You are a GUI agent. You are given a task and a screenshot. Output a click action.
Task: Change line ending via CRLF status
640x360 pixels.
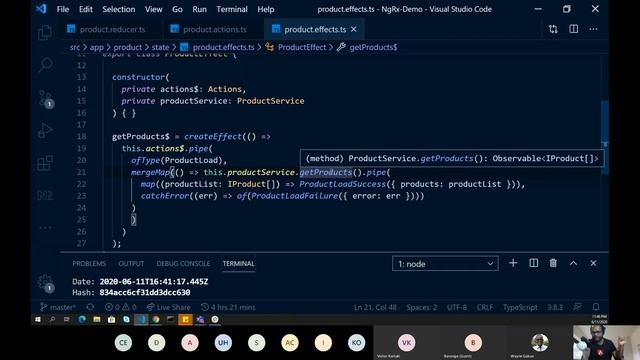coord(485,307)
